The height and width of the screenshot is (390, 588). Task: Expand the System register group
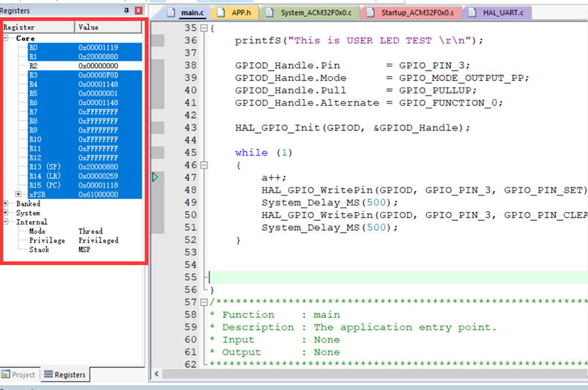pyautogui.click(x=7, y=213)
